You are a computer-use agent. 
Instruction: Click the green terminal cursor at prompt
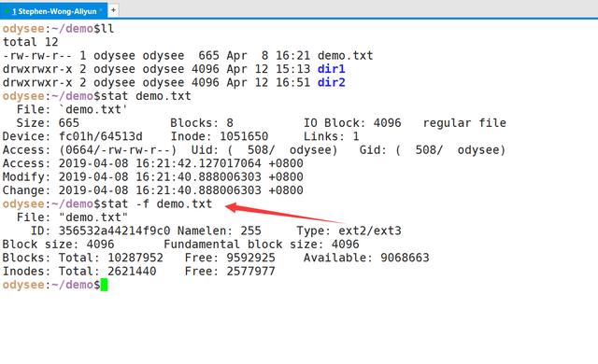pos(104,285)
